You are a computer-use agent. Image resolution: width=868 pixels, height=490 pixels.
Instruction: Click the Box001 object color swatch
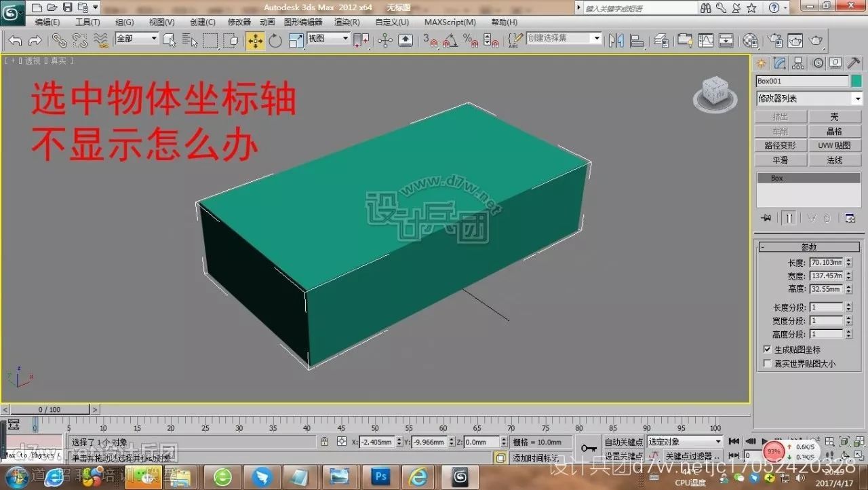[x=856, y=80]
